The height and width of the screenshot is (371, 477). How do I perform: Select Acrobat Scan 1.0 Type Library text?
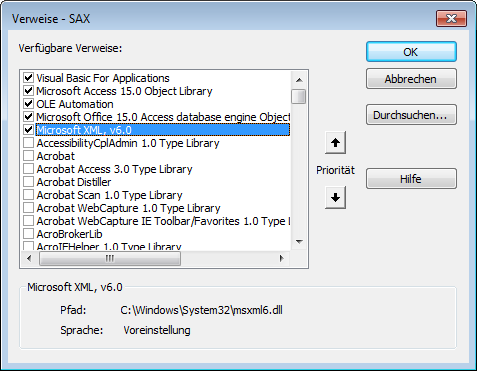(x=109, y=195)
